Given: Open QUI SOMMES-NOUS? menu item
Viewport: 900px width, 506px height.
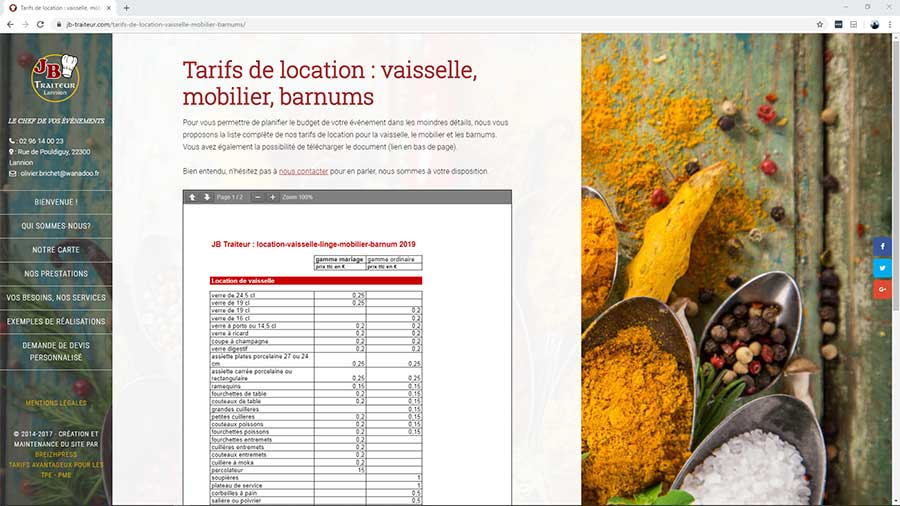Looking at the screenshot, I should pyautogui.click(x=56, y=226).
